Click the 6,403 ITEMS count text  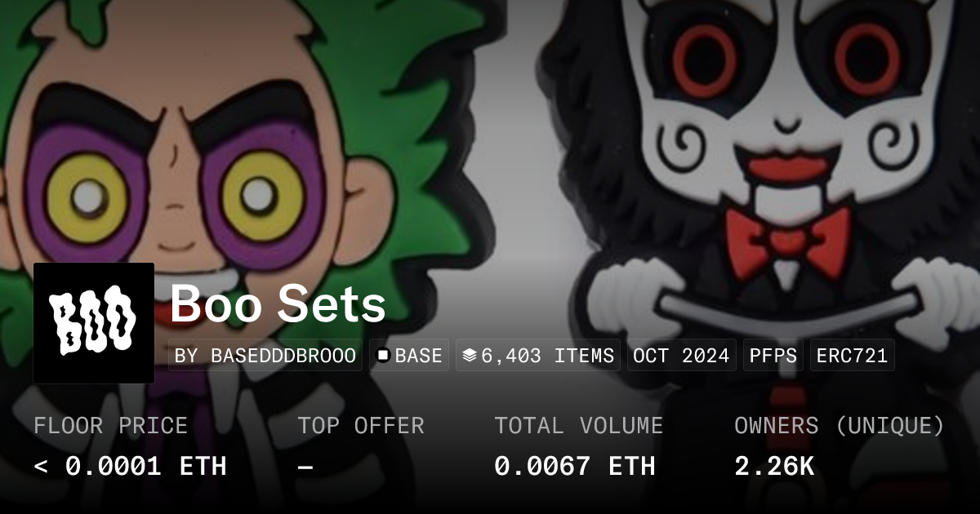pos(548,356)
